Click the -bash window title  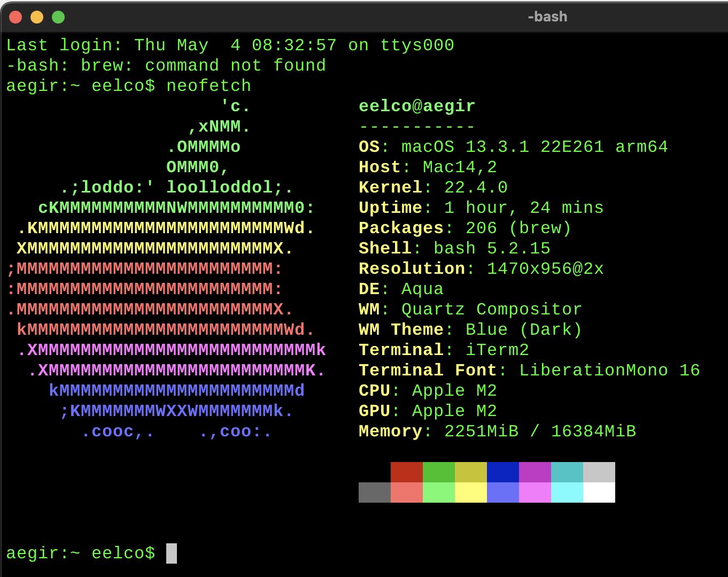[x=547, y=17]
